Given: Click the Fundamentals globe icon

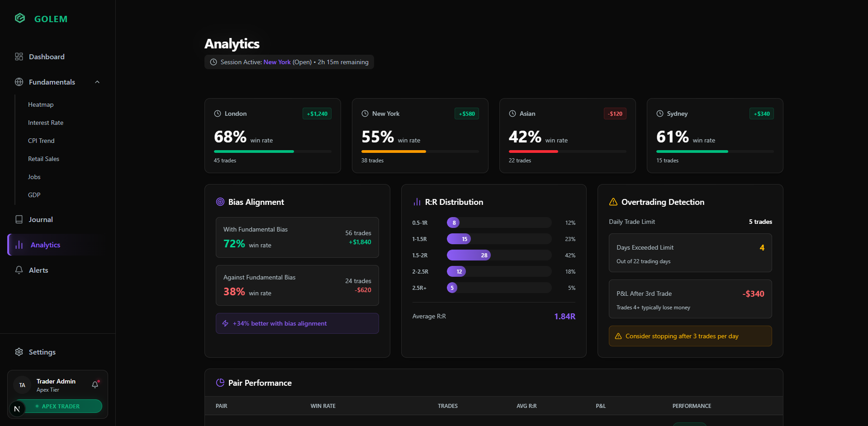Looking at the screenshot, I should (x=19, y=82).
